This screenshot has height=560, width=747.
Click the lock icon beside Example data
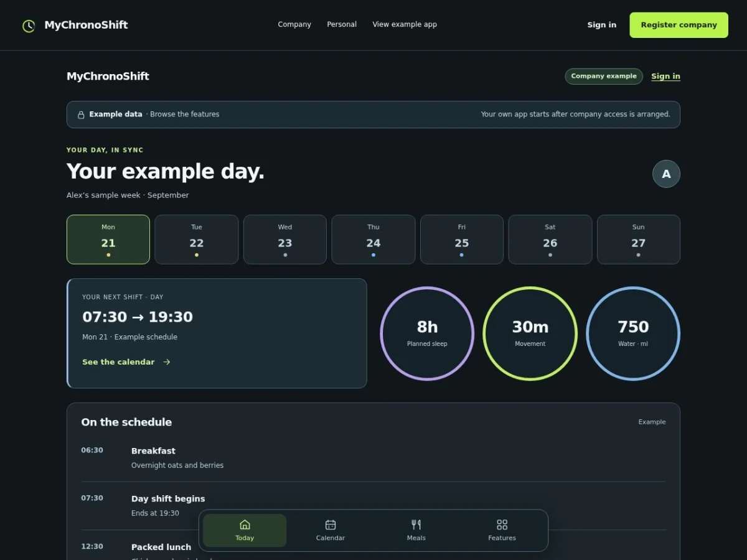coord(81,114)
